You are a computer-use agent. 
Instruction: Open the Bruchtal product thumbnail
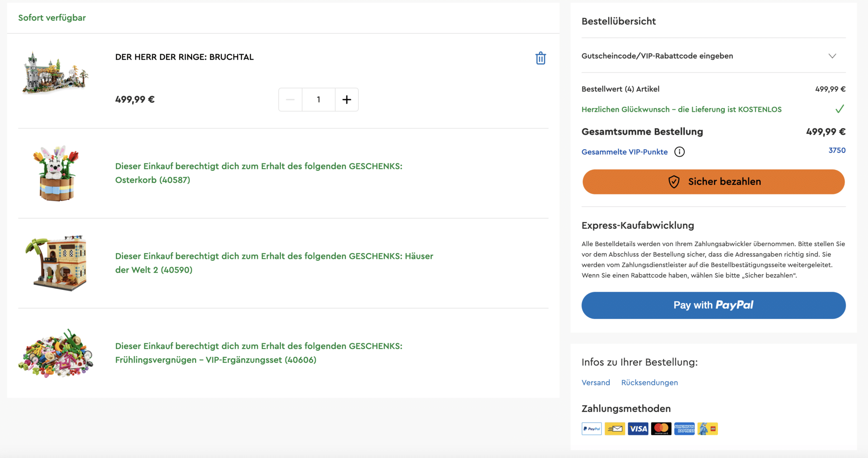[x=56, y=73]
